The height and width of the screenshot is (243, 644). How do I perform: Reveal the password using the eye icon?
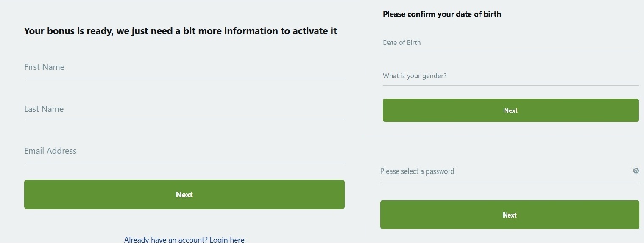[x=636, y=171]
